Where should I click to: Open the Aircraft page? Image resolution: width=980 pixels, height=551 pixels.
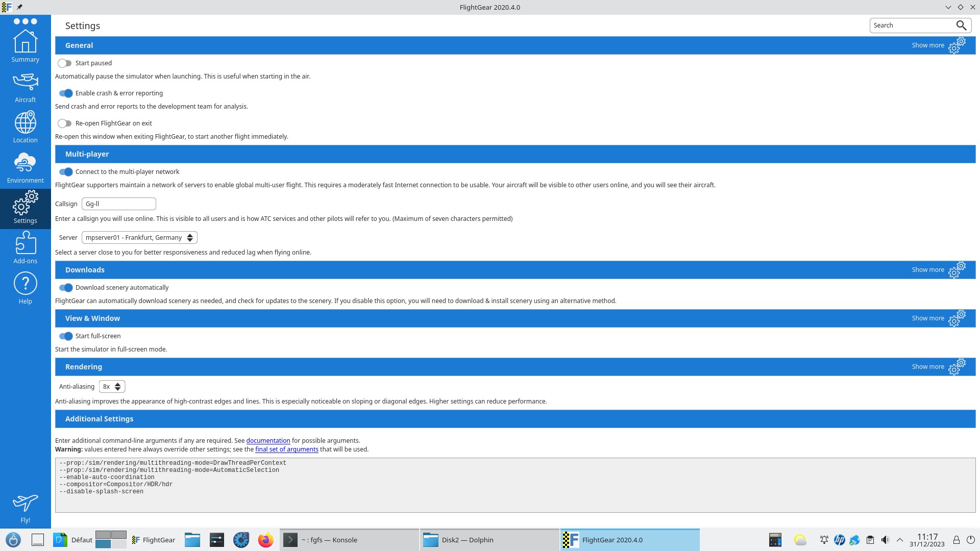25,88
